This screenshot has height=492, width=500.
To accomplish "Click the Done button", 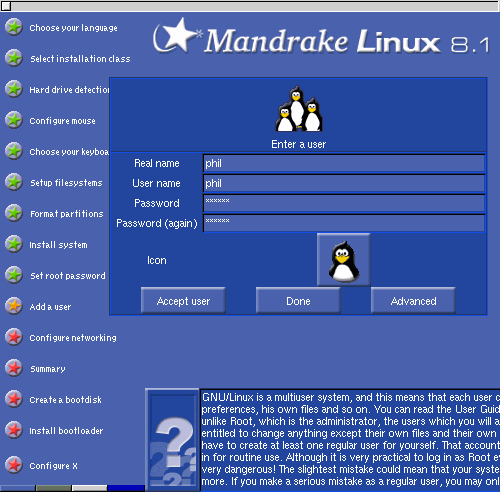I will click(x=298, y=301).
